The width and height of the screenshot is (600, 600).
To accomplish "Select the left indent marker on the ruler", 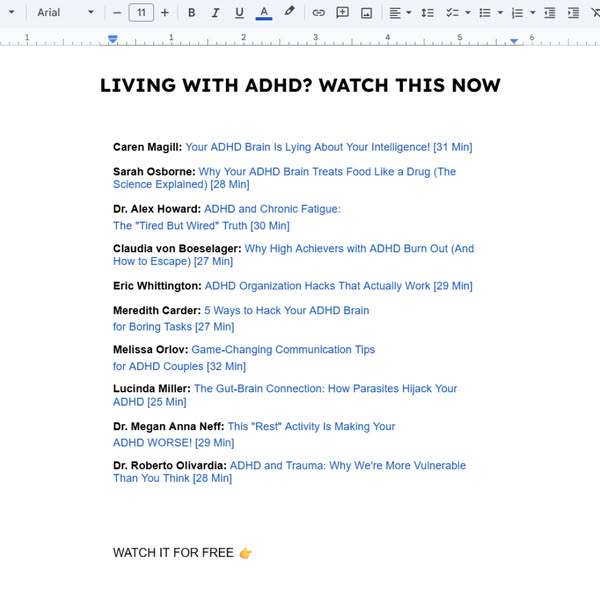I will (112, 39).
